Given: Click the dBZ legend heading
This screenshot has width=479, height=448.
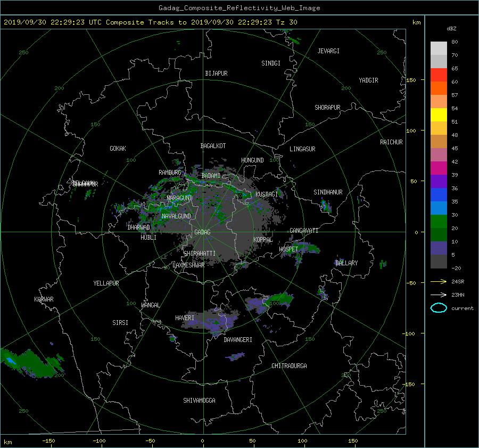Looking at the screenshot, I should [451, 28].
